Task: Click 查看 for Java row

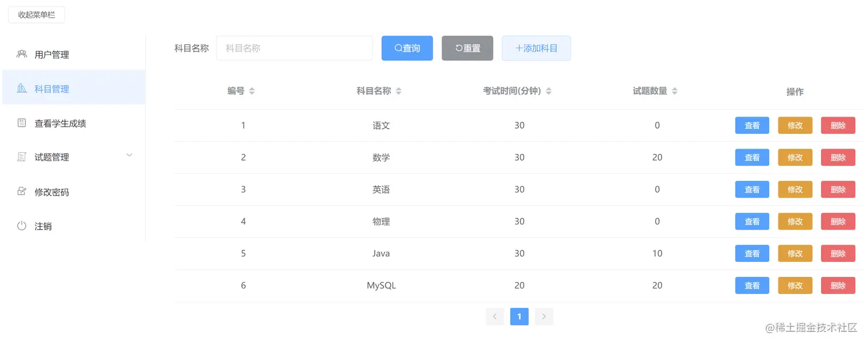Action: 752,253
